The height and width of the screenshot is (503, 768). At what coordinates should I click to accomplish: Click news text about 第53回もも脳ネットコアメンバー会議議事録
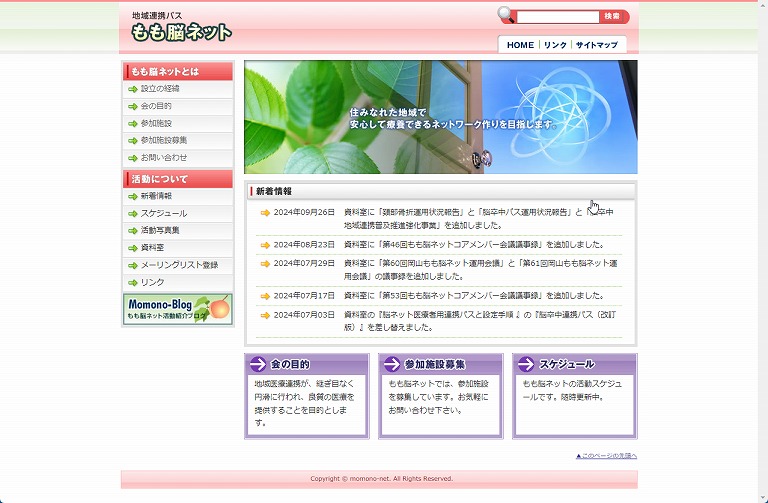[x=475, y=296]
